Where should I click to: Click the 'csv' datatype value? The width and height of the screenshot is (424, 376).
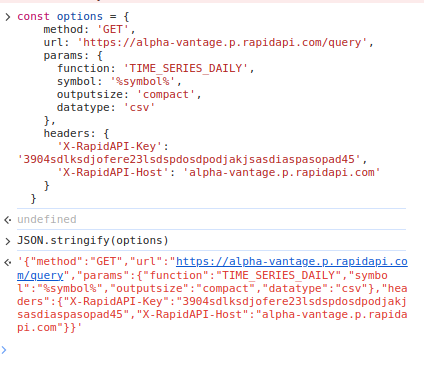(x=139, y=107)
